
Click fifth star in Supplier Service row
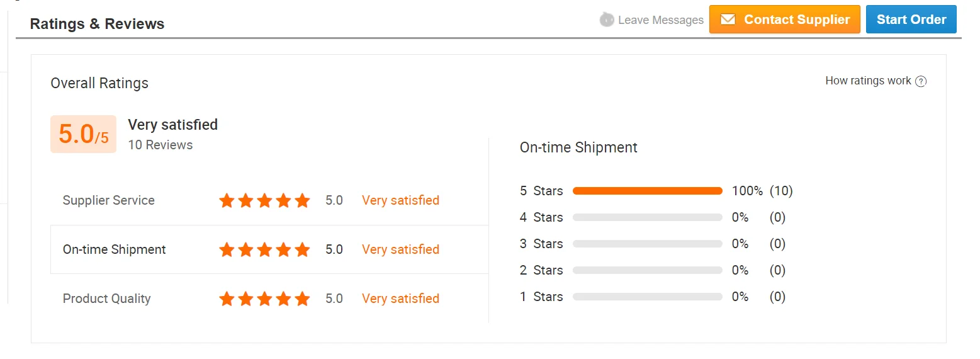[x=303, y=201]
